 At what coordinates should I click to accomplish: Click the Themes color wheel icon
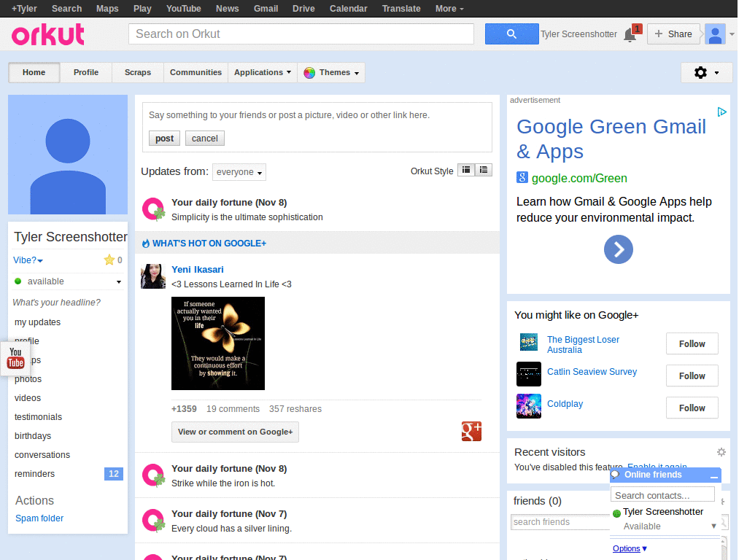pyautogui.click(x=309, y=72)
